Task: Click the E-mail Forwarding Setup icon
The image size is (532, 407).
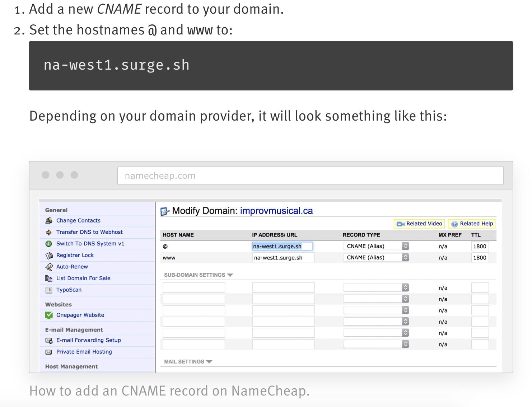Action: [49, 340]
